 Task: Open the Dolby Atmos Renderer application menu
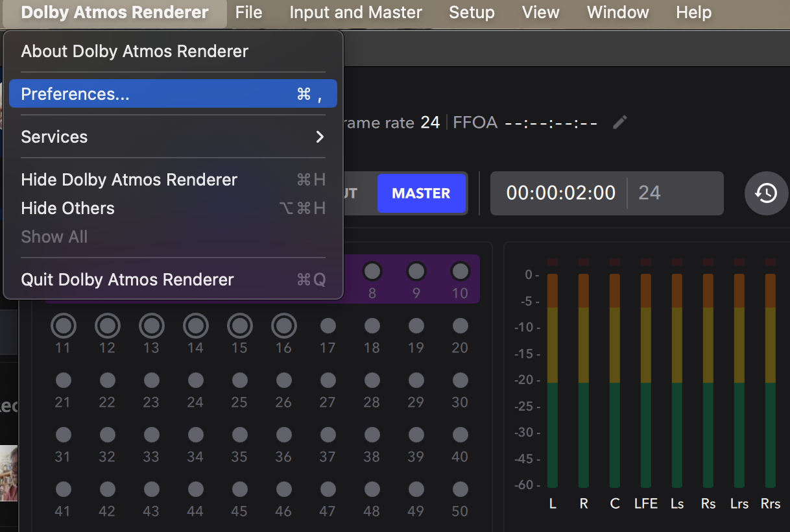click(115, 12)
